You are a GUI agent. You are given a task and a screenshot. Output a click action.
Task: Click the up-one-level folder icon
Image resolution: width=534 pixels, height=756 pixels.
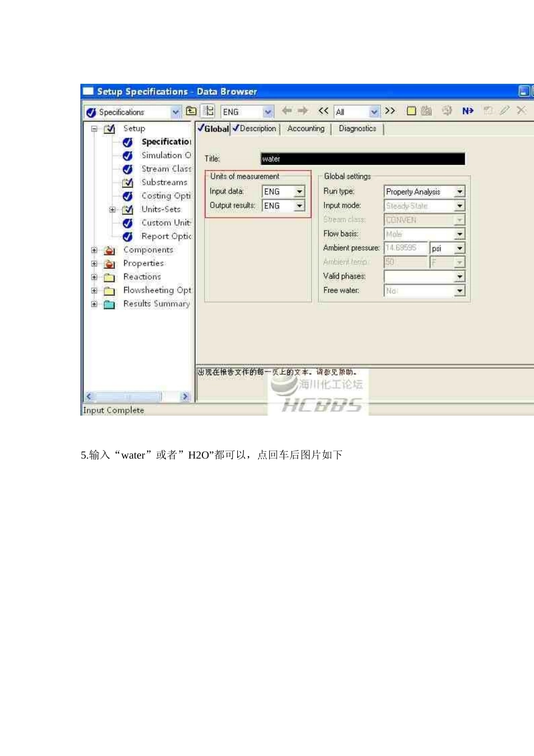(191, 111)
